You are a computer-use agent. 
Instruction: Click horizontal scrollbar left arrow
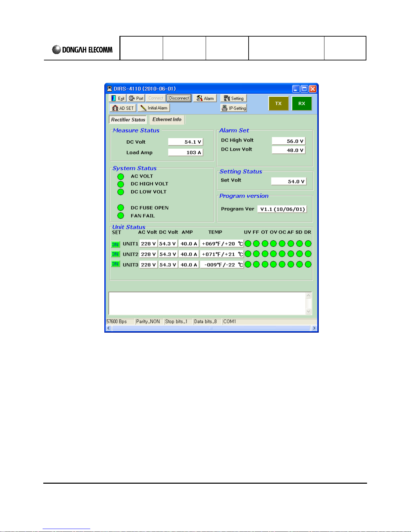tap(109, 328)
